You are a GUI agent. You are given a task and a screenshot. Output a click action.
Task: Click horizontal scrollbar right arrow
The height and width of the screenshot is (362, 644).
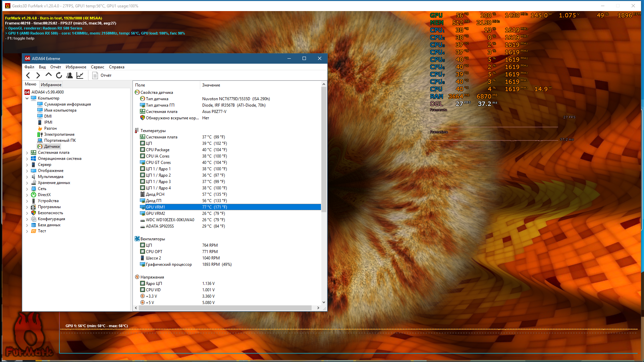(318, 308)
